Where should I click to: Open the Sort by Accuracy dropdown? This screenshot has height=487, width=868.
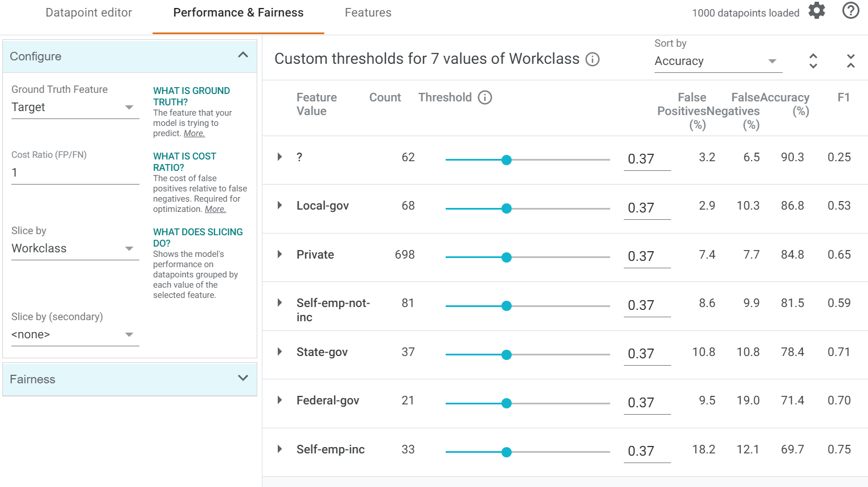point(718,62)
